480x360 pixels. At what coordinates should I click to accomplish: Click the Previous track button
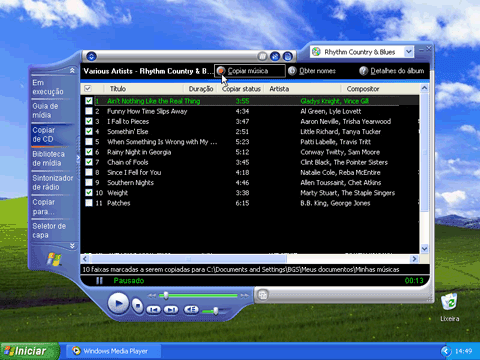tap(154, 310)
